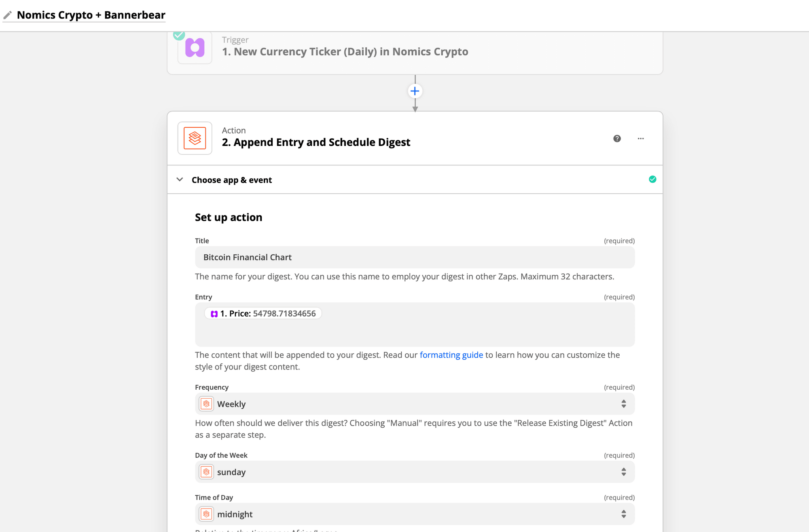
Task: Click the pencil edit icon beside Zap name
Action: [x=8, y=15]
